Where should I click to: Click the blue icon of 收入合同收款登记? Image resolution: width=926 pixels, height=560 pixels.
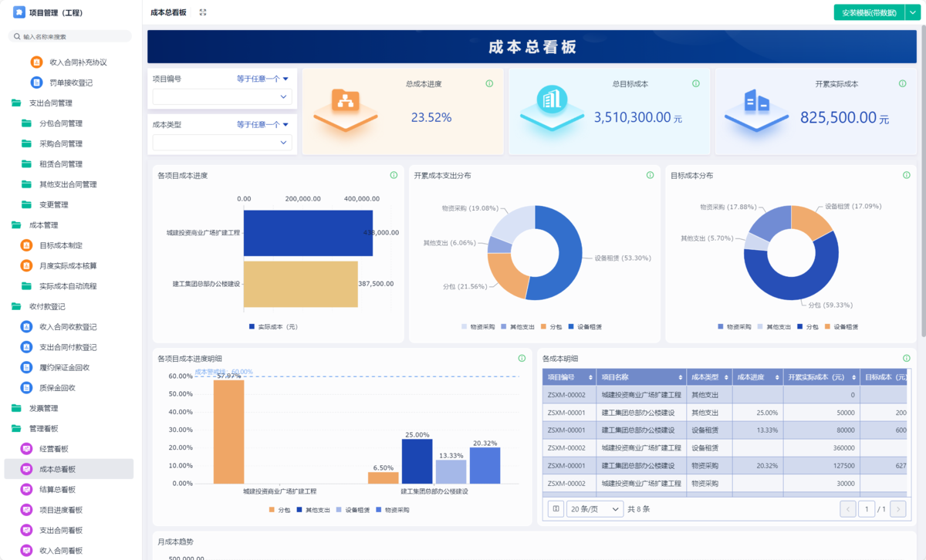[26, 327]
